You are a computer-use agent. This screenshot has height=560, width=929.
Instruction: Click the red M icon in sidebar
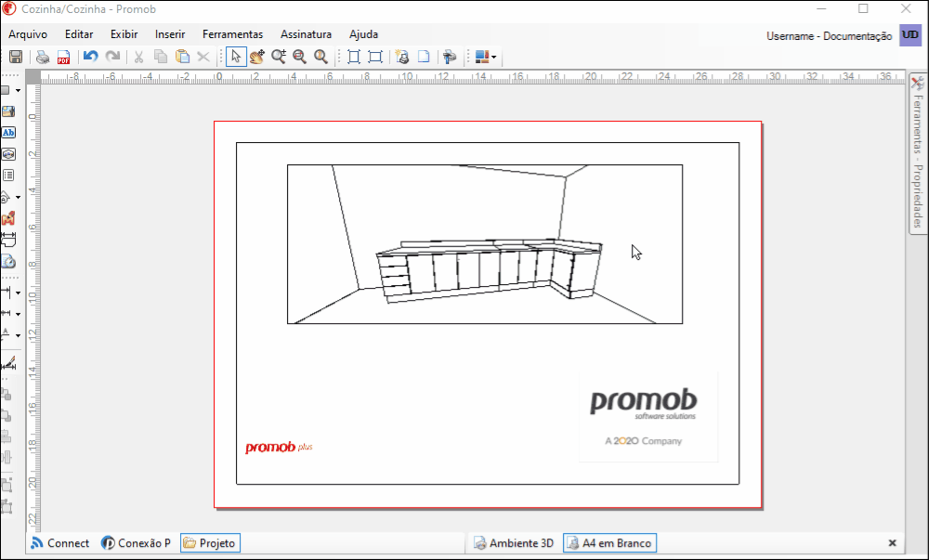click(x=8, y=218)
